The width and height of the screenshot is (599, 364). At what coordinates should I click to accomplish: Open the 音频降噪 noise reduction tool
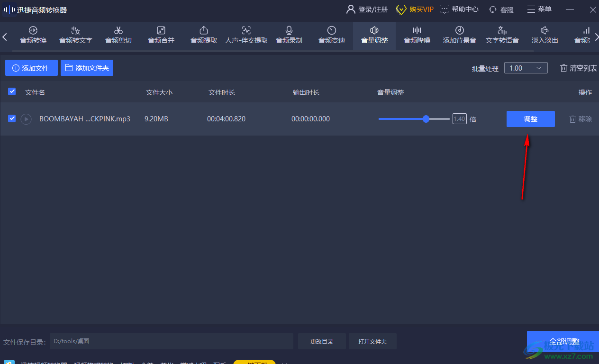(x=417, y=36)
